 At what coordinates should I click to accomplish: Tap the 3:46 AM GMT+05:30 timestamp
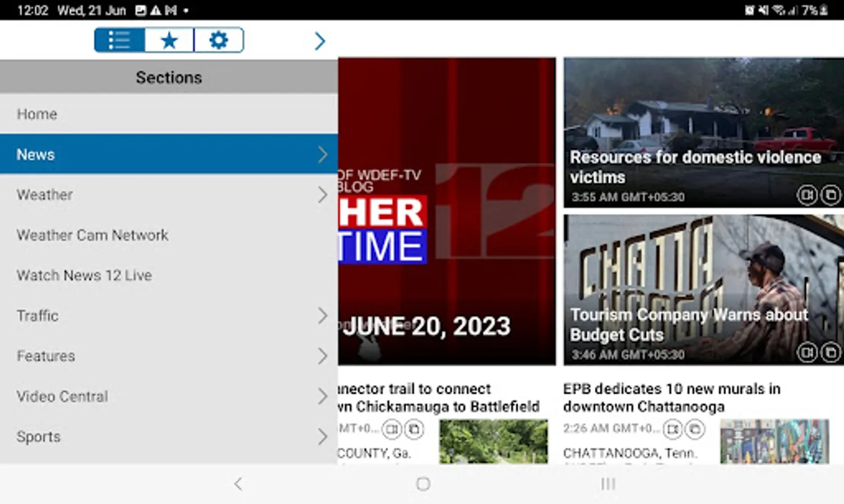628,354
